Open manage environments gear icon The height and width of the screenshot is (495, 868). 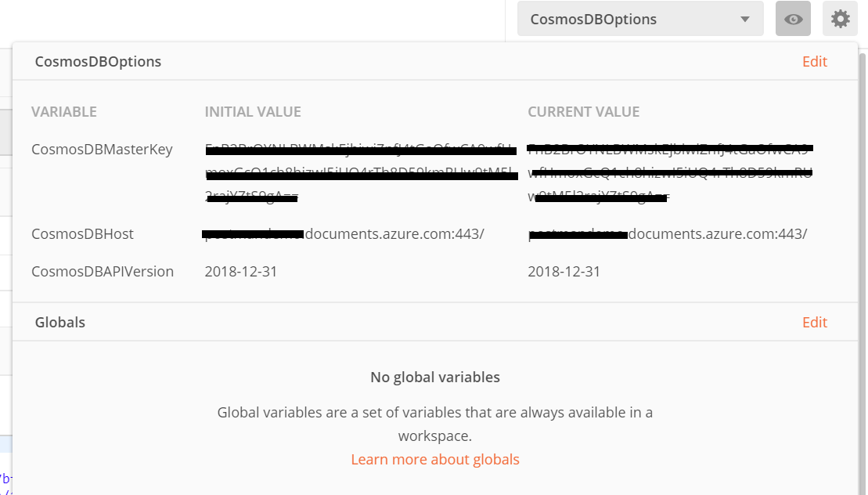[x=840, y=19]
